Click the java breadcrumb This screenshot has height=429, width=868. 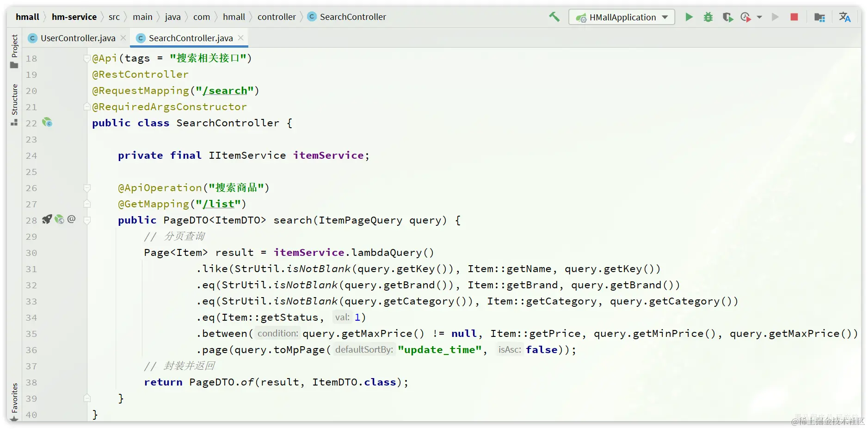coord(172,17)
